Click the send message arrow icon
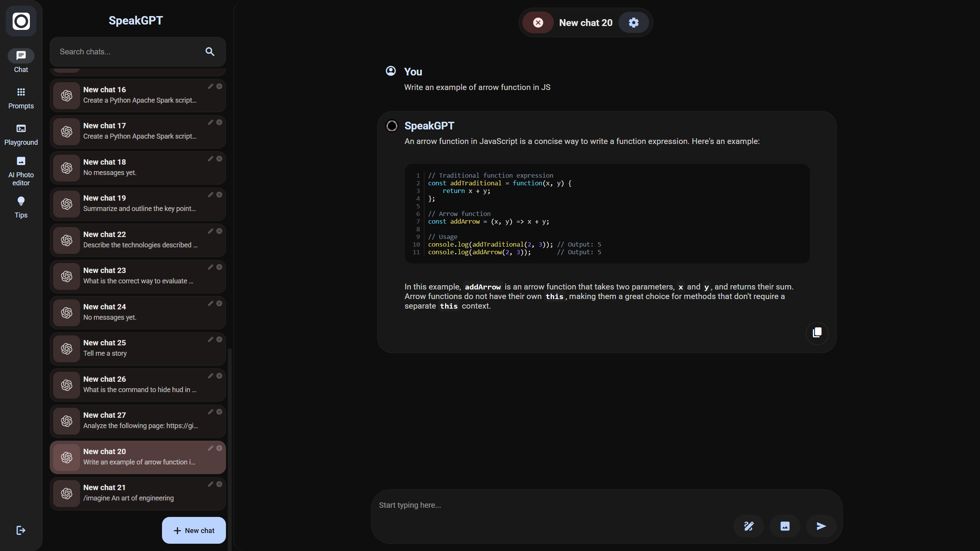The image size is (980, 551). point(821,526)
